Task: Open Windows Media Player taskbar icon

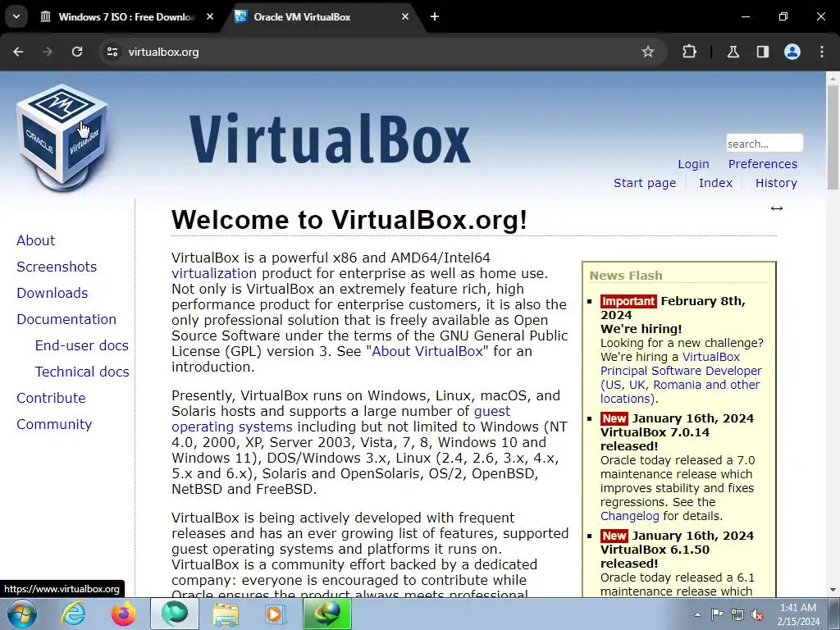Action: coord(276,614)
